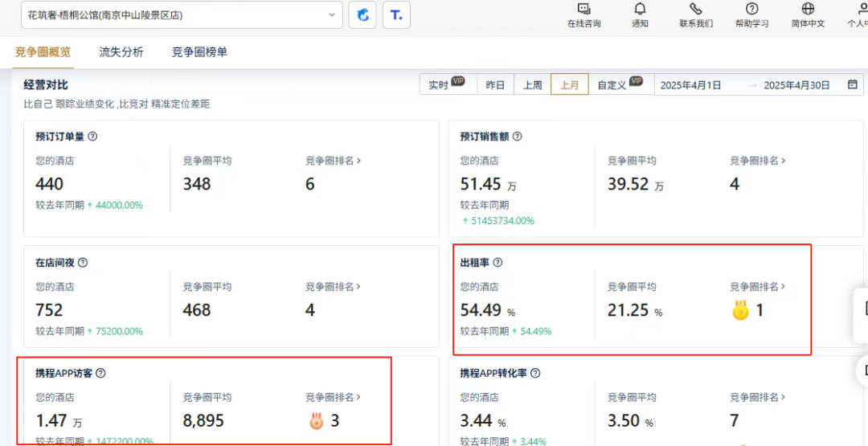Click info icon next to 预订订单量

point(92,137)
